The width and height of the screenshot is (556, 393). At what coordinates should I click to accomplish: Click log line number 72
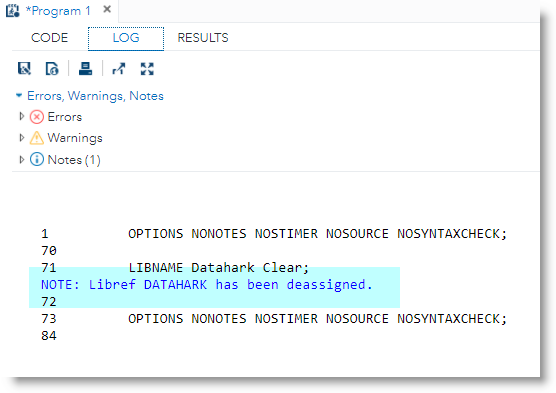[49, 302]
